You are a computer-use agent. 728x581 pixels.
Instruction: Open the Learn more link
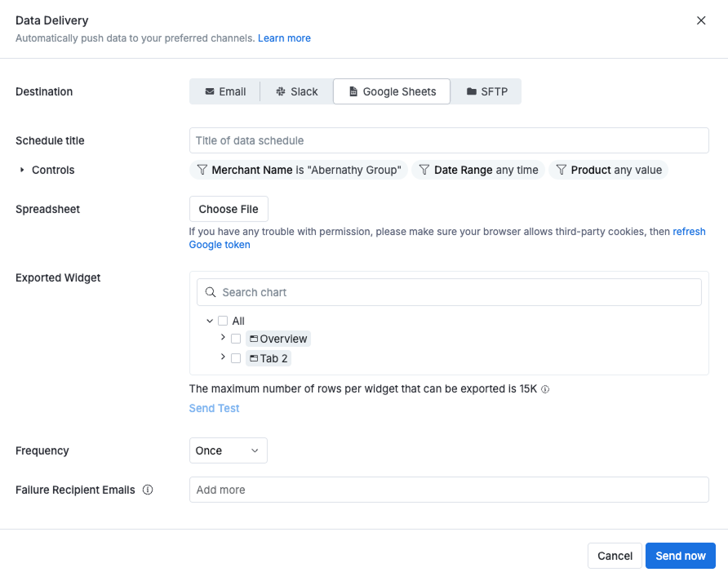[284, 38]
